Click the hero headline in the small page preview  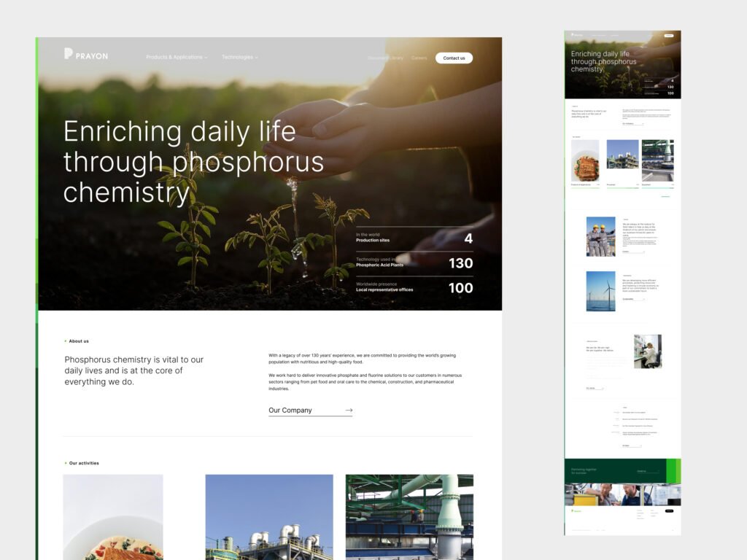pos(603,61)
